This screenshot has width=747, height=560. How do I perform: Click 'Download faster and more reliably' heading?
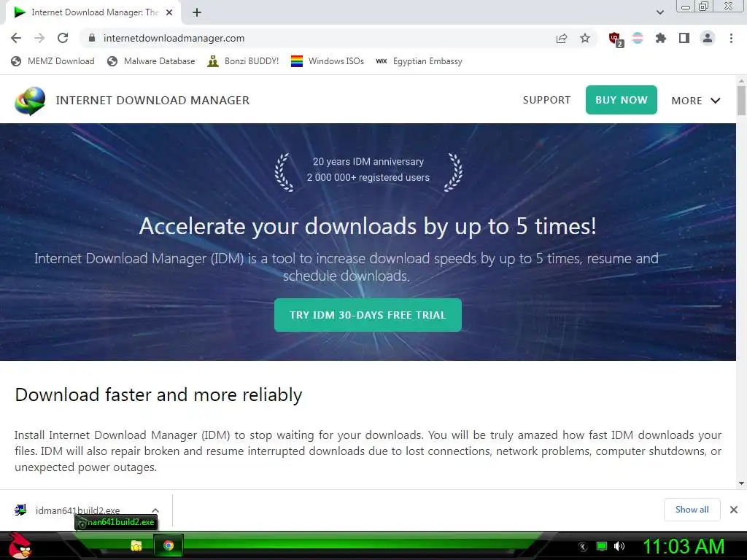click(x=158, y=394)
